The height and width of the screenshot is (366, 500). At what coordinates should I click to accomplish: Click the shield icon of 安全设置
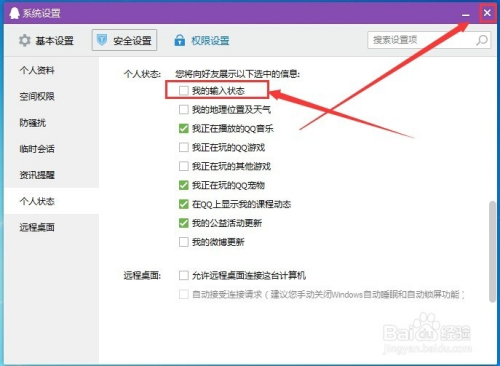(x=102, y=40)
